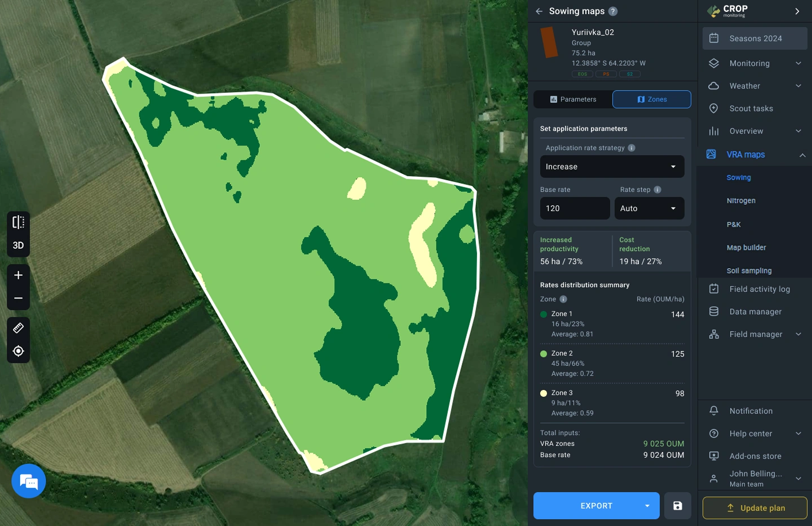Select the measurement ruler tool

[x=18, y=328]
